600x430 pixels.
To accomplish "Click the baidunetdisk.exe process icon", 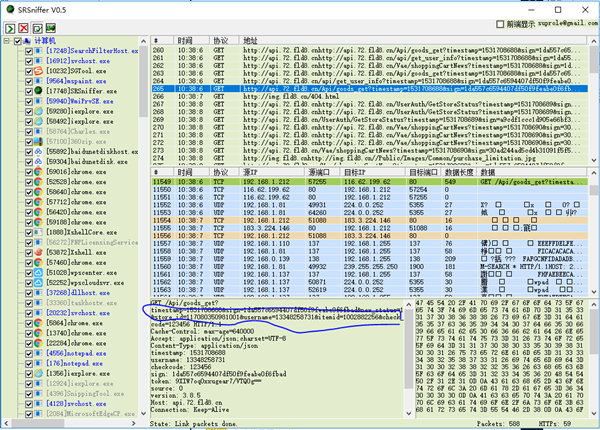I will 40,161.
